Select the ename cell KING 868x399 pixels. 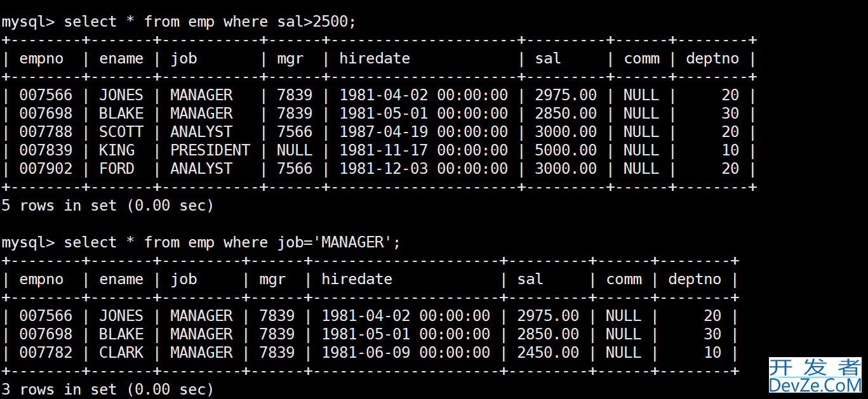coord(117,150)
